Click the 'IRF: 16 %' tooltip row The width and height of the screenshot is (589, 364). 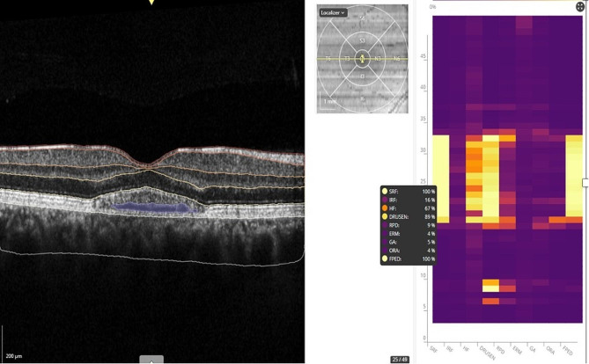pyautogui.click(x=409, y=200)
